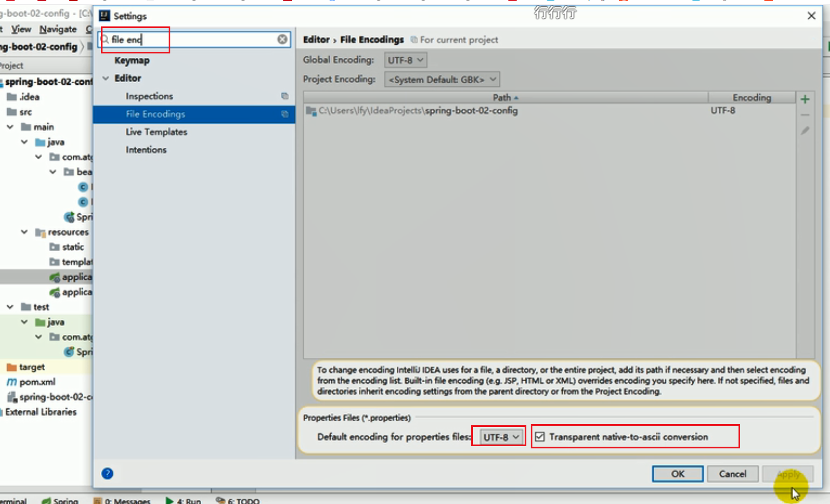Screen dimensions: 830x504
Task: Select File Encodings settings entry
Action: pyautogui.click(x=194, y=114)
